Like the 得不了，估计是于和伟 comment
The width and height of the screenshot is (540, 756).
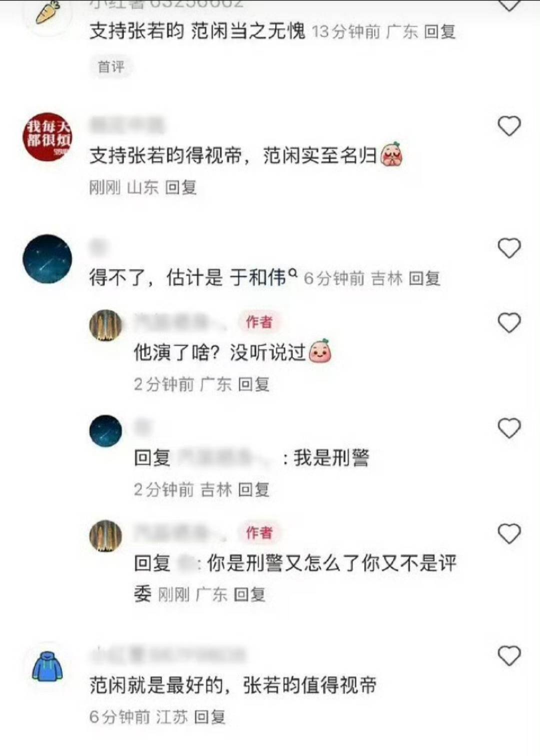pos(509,248)
